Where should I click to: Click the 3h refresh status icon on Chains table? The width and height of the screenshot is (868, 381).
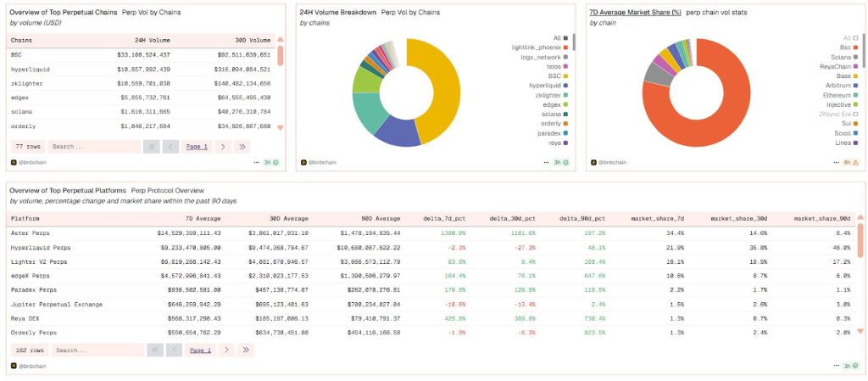(270, 162)
